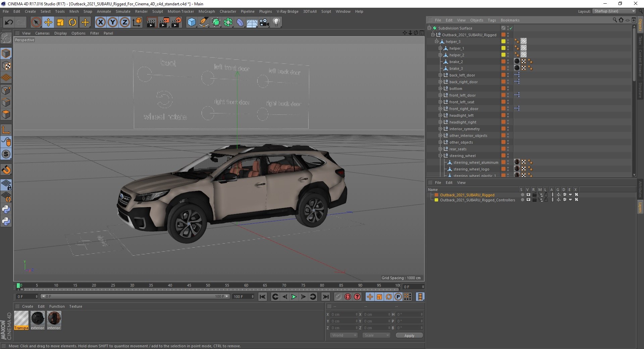Viewport: 644px width, 349px height.
Task: Click the coordinate system icon
Action: pos(137,22)
